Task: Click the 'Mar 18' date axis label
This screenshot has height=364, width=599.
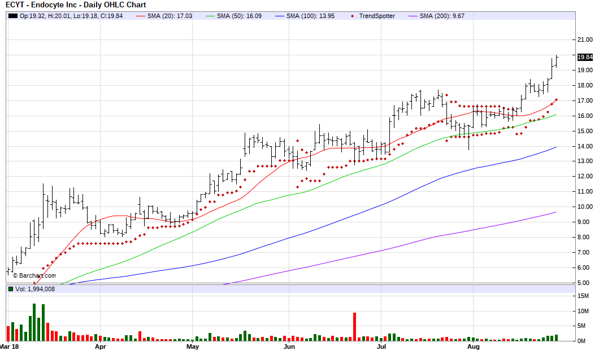Action: (10, 347)
